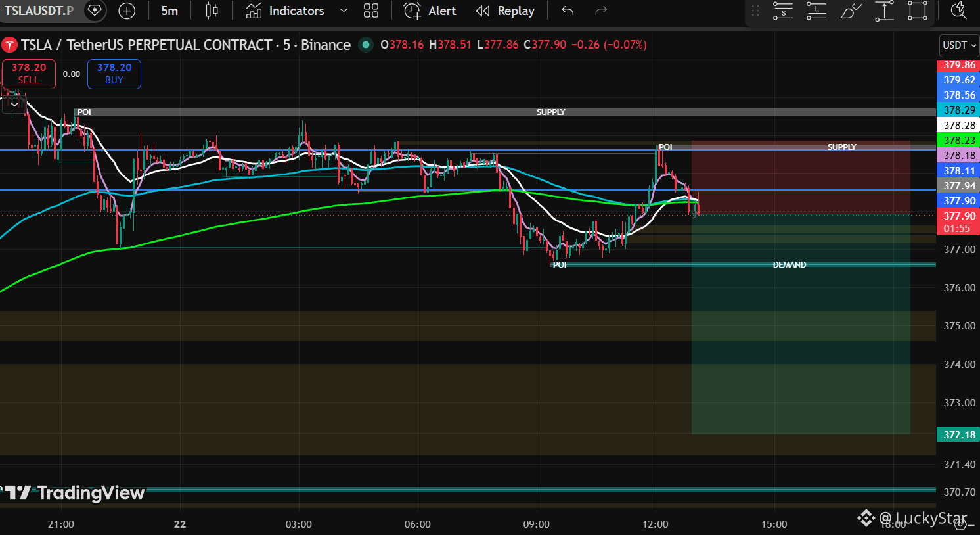Open the 5m interval selector

169,11
